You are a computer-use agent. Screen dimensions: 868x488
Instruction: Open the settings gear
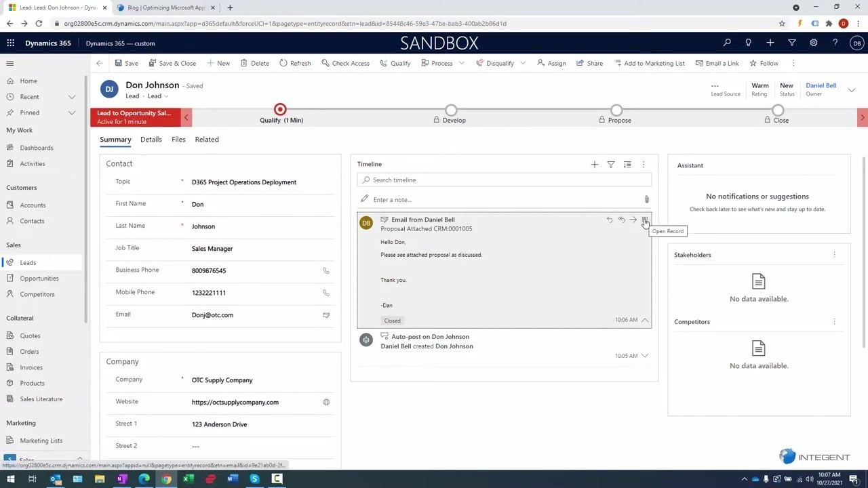point(813,43)
